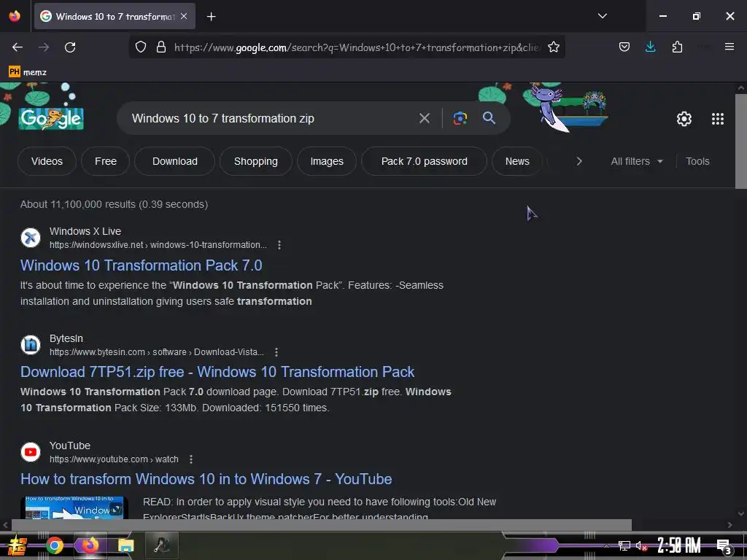Click the padlock site info icon
This screenshot has width=747, height=560.
pyautogui.click(x=161, y=47)
